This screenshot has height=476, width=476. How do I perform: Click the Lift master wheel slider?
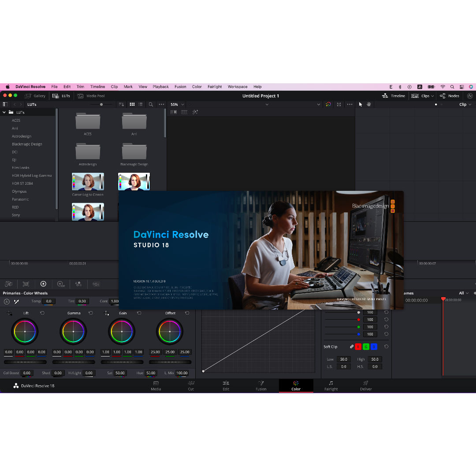pyautogui.click(x=25, y=362)
